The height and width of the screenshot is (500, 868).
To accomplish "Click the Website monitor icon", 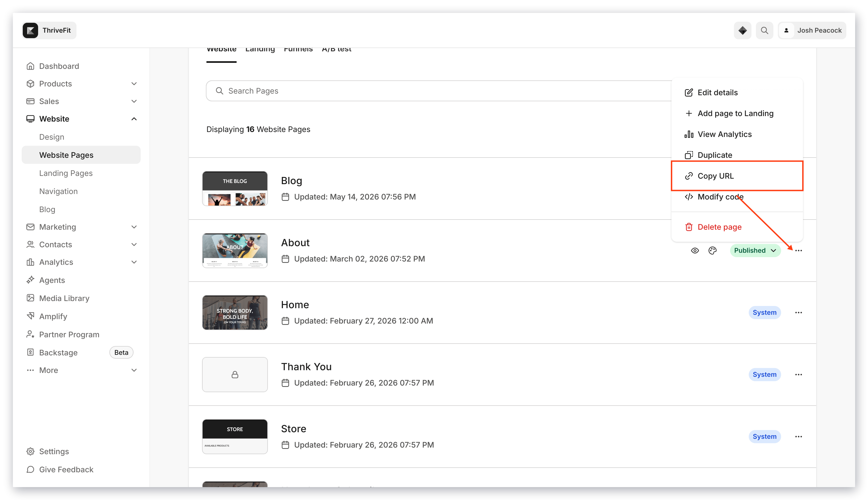I will pos(30,119).
